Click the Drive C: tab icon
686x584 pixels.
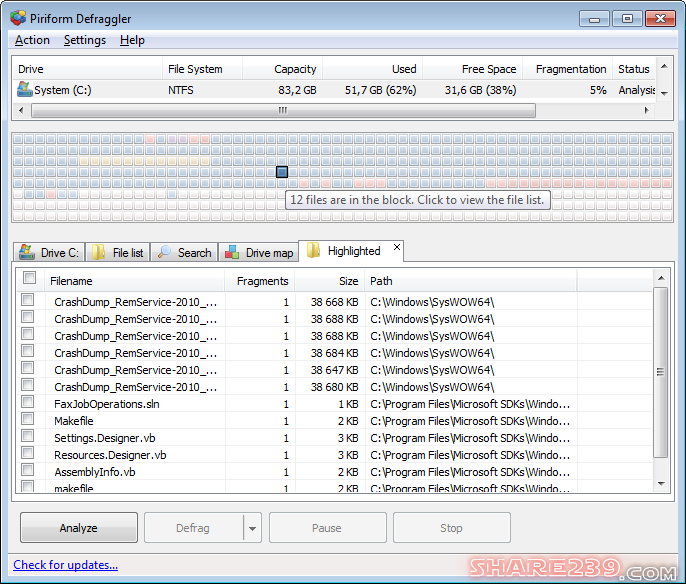tap(27, 252)
